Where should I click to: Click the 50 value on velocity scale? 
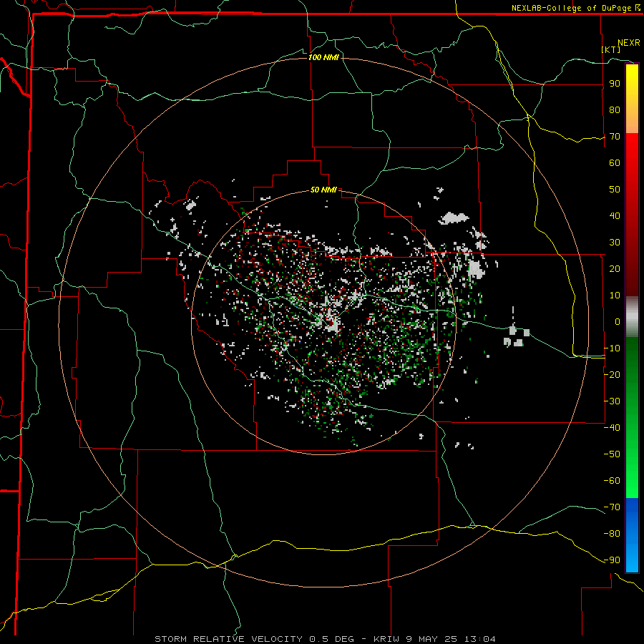(x=615, y=190)
